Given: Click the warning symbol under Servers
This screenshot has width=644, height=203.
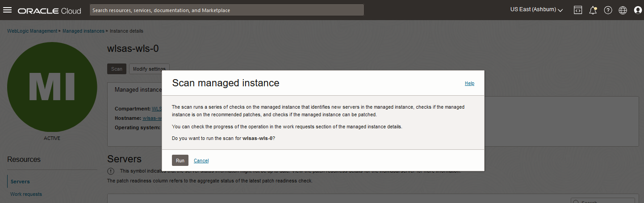Looking at the screenshot, I should pyautogui.click(x=111, y=171).
